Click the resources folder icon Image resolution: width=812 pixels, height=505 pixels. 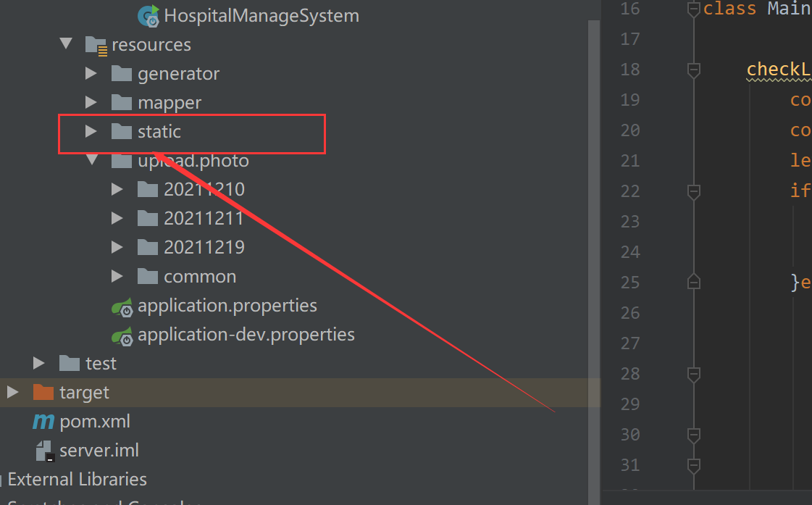(x=96, y=44)
